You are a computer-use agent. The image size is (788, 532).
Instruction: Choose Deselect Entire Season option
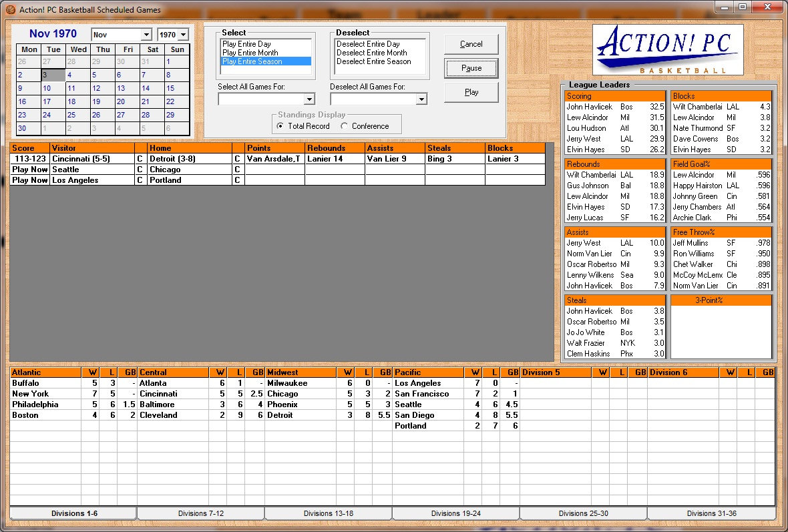click(373, 61)
